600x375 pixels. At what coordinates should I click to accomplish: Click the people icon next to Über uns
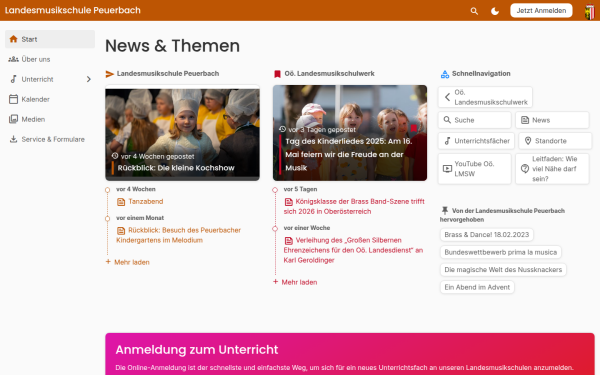13,59
